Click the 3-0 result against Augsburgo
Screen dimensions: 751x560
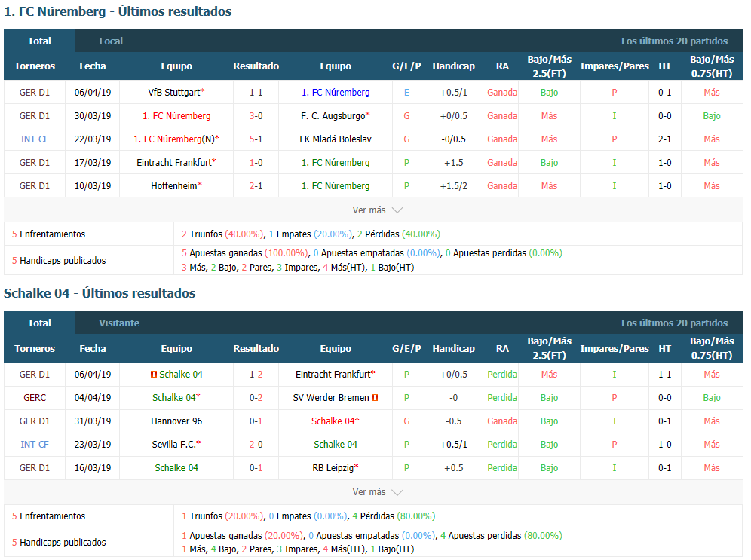click(x=256, y=116)
